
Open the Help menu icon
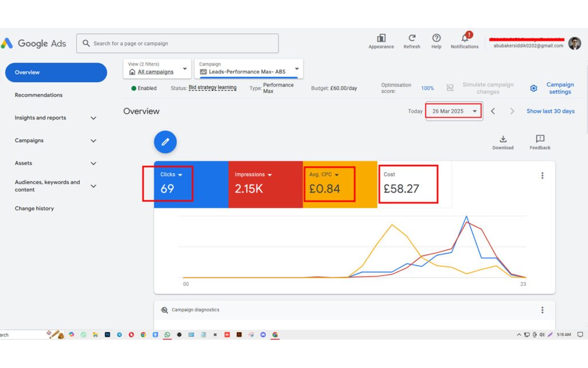coord(436,38)
